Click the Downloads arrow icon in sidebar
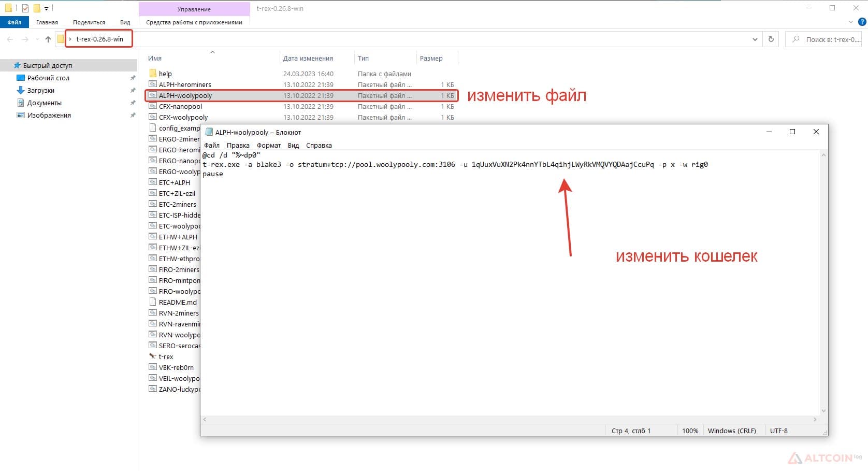The image size is (868, 471). pos(21,90)
